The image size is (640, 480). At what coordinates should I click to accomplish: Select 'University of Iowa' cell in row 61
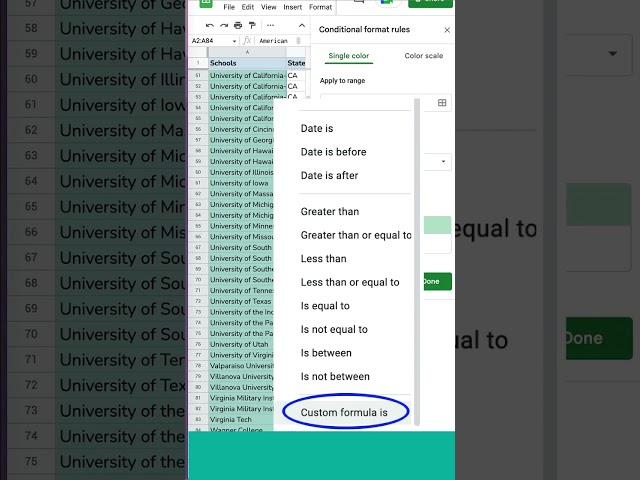pyautogui.click(x=241, y=183)
